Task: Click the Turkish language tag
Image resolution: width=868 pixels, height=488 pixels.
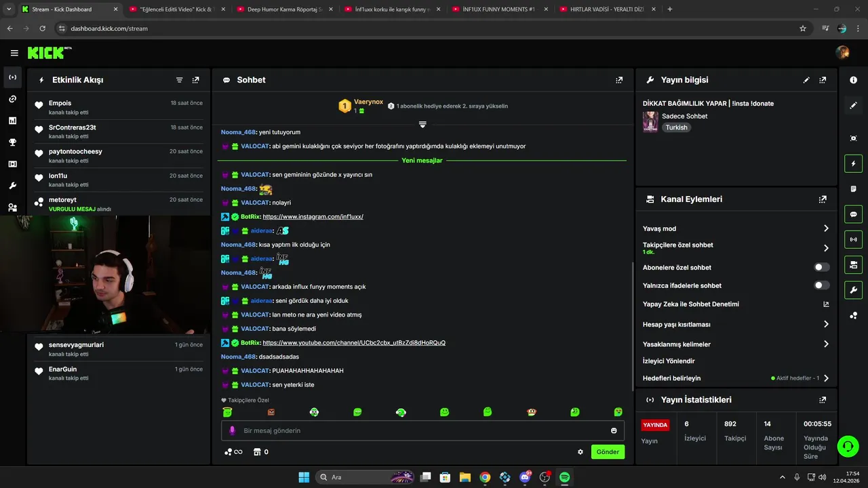Action: [676, 127]
